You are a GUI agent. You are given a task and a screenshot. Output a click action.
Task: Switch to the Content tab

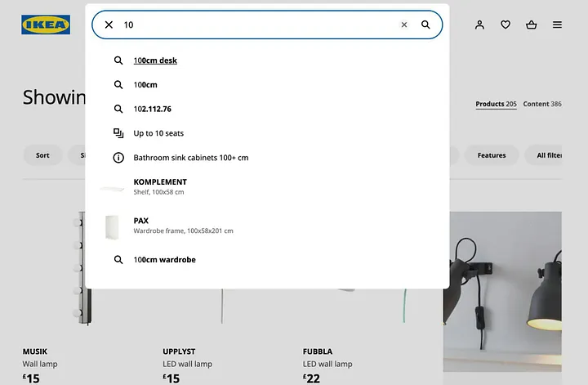[x=541, y=104]
